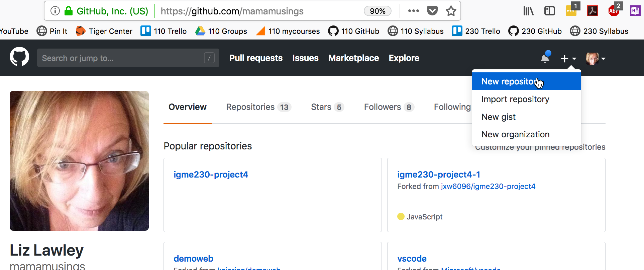644x270 pixels.
Task: Open the notifications bell
Action: click(x=545, y=58)
